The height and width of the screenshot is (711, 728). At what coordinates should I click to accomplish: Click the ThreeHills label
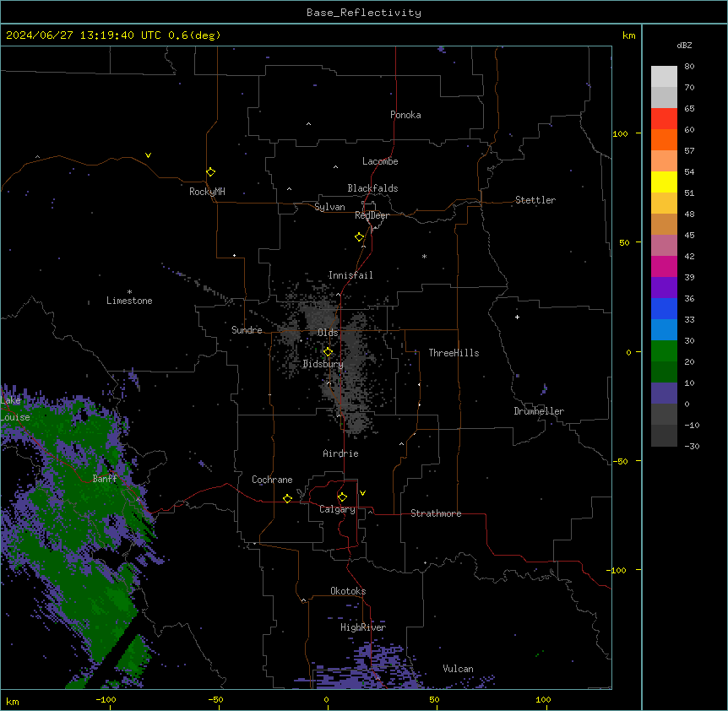pyautogui.click(x=454, y=353)
